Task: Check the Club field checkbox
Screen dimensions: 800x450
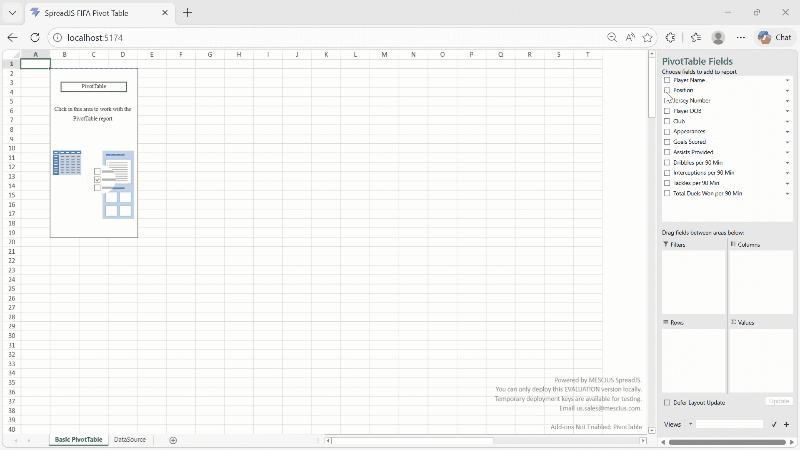Action: point(667,121)
